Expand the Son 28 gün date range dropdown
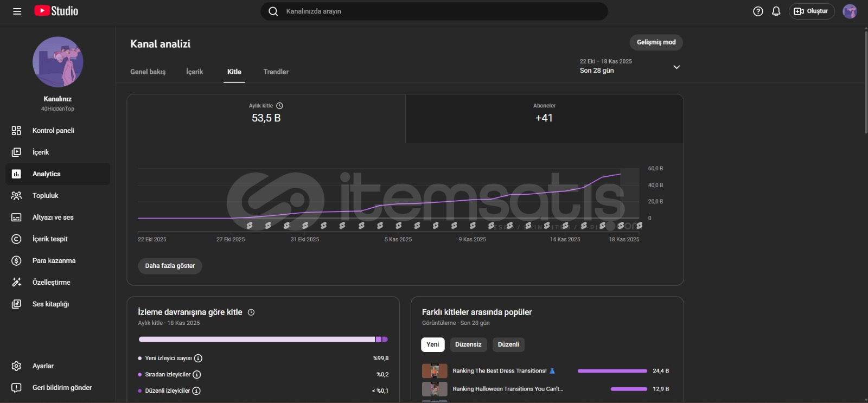 [676, 67]
